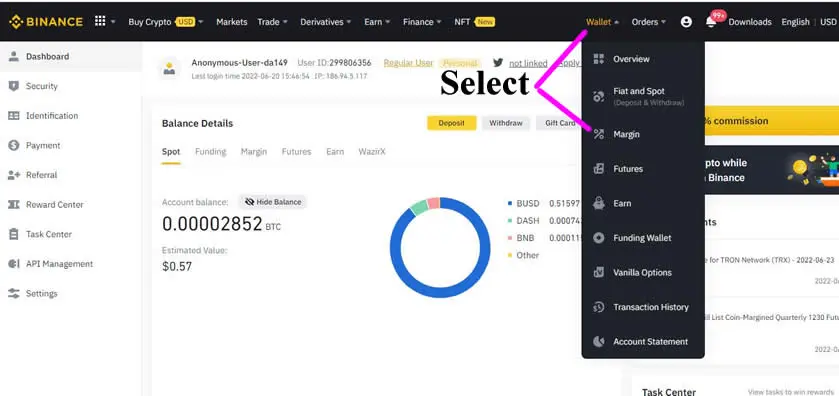Click the Twitter bird icon

(498, 63)
